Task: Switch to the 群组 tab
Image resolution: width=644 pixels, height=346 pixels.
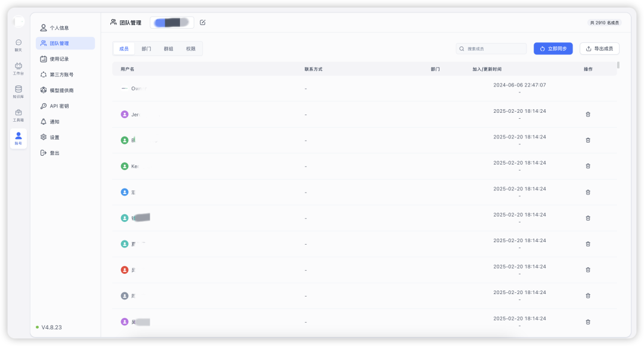Action: pos(168,49)
